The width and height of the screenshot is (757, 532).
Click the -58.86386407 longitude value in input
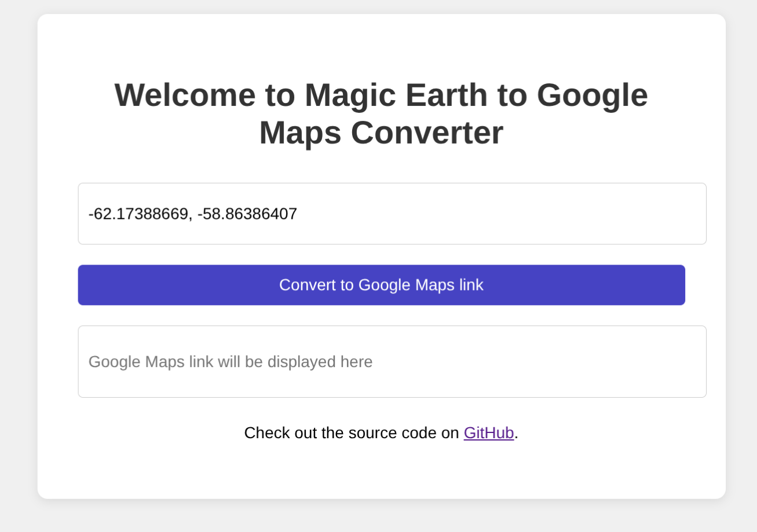coord(247,214)
